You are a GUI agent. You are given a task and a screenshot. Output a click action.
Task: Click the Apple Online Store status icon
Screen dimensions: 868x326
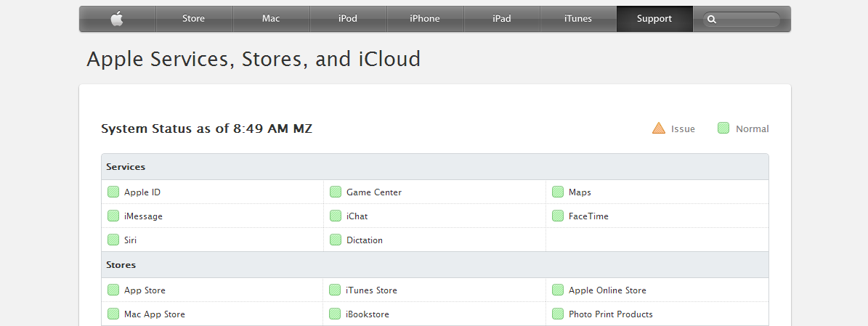[558, 290]
